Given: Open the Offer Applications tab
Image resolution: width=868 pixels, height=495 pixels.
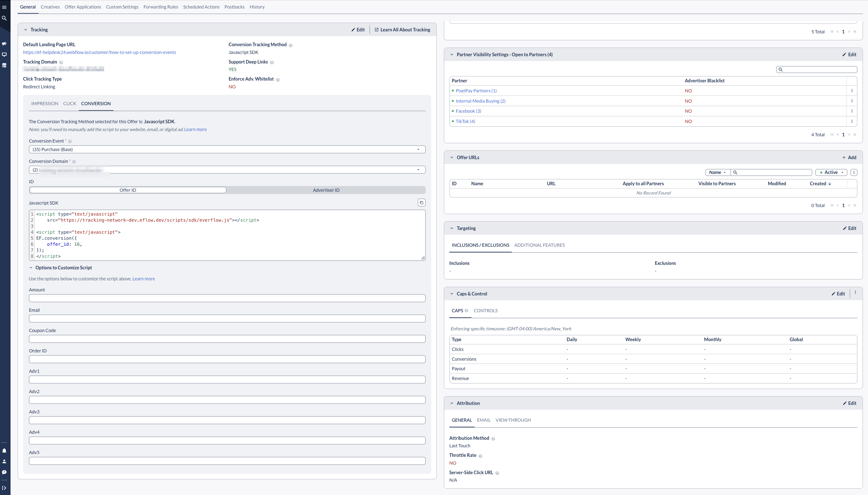Looking at the screenshot, I should coord(83,7).
